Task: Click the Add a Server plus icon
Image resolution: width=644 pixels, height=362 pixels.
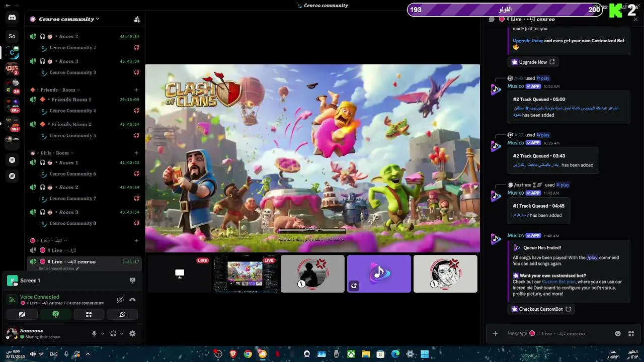Action: (x=12, y=160)
